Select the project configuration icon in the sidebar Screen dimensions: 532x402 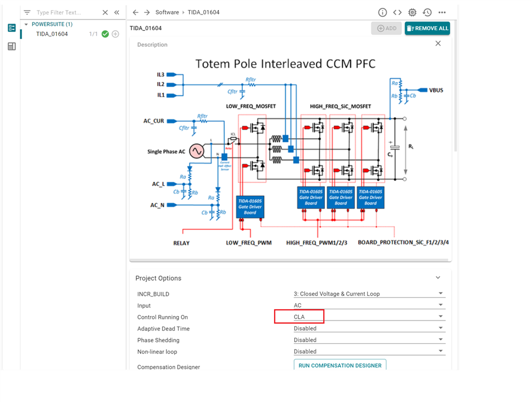click(11, 27)
